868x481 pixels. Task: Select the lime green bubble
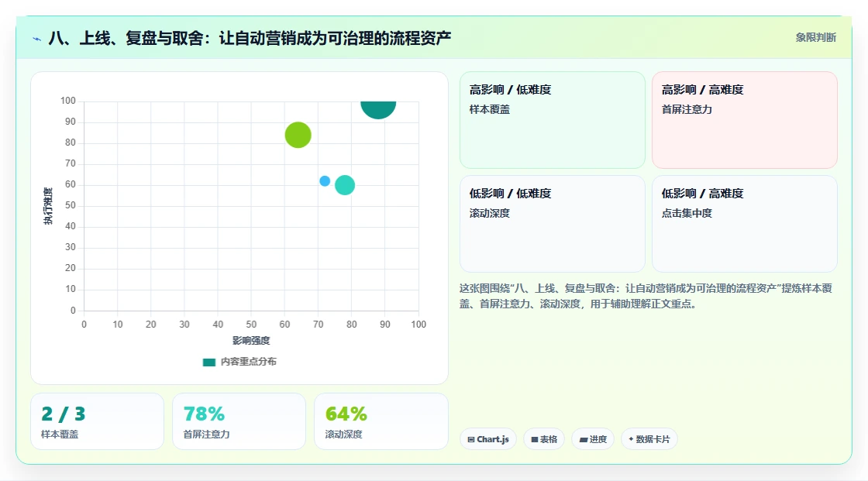pos(298,135)
